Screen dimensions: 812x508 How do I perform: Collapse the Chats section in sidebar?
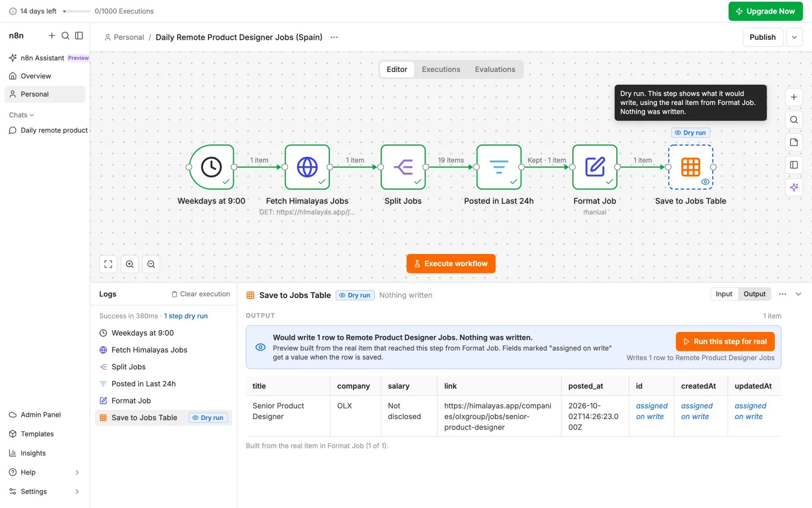point(22,115)
